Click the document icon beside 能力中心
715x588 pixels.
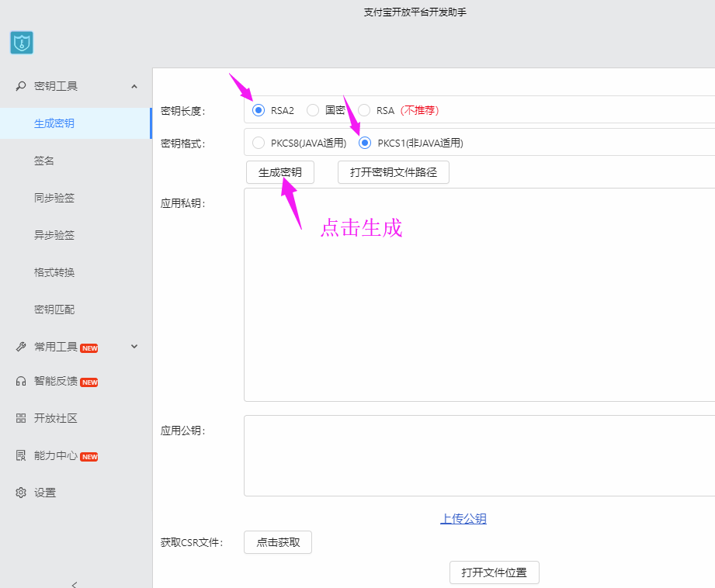pos(21,455)
